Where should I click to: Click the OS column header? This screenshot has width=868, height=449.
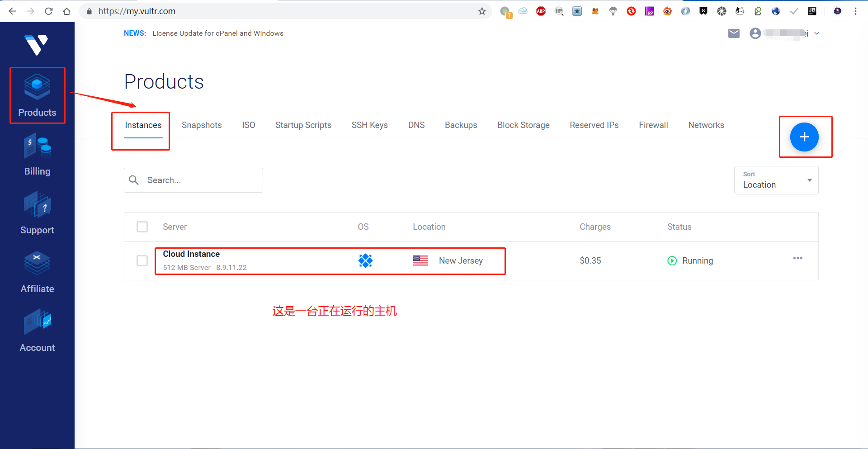pos(363,227)
